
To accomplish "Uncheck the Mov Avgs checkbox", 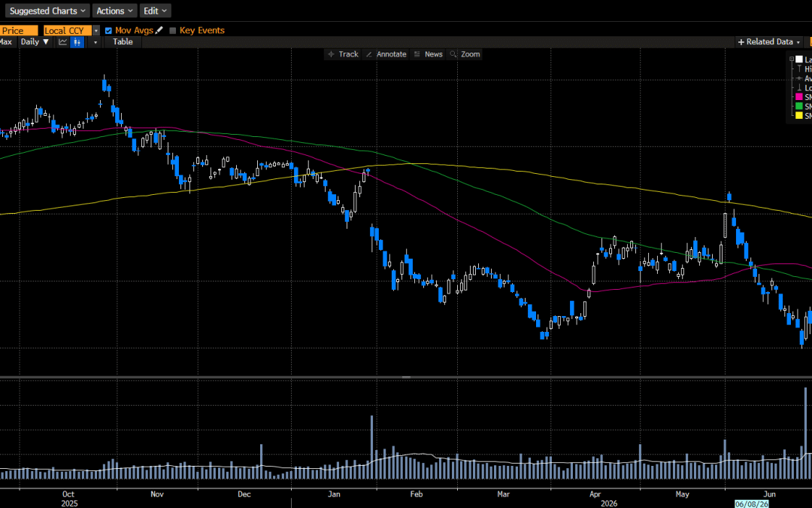I will point(108,31).
